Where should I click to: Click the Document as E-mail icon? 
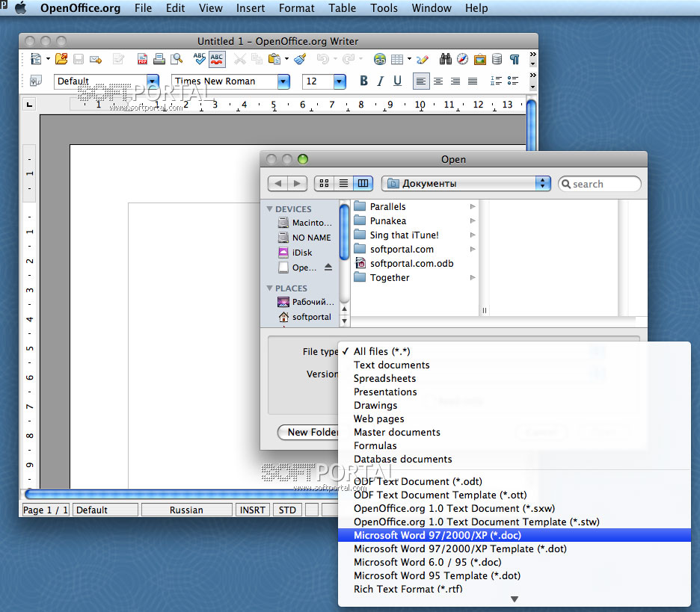point(96,59)
